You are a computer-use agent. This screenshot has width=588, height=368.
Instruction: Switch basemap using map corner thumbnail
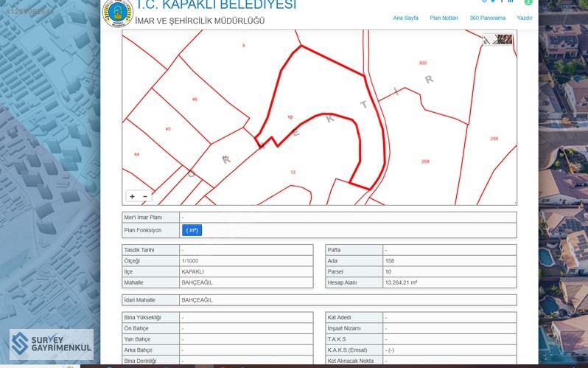coord(497,40)
